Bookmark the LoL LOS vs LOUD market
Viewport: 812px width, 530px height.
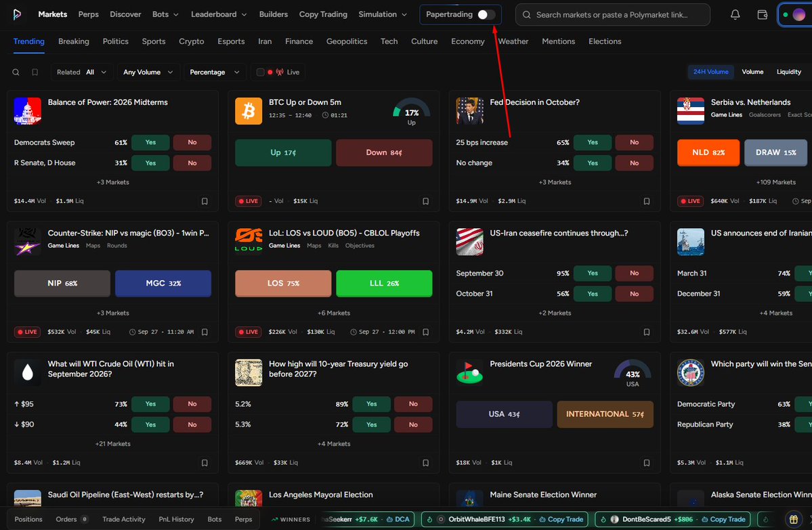(x=426, y=332)
